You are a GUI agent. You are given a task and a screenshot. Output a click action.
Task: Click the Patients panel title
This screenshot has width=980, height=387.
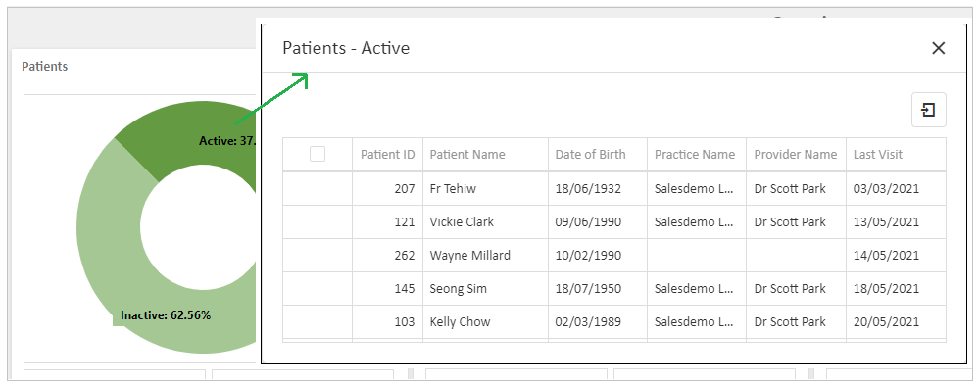[44, 66]
